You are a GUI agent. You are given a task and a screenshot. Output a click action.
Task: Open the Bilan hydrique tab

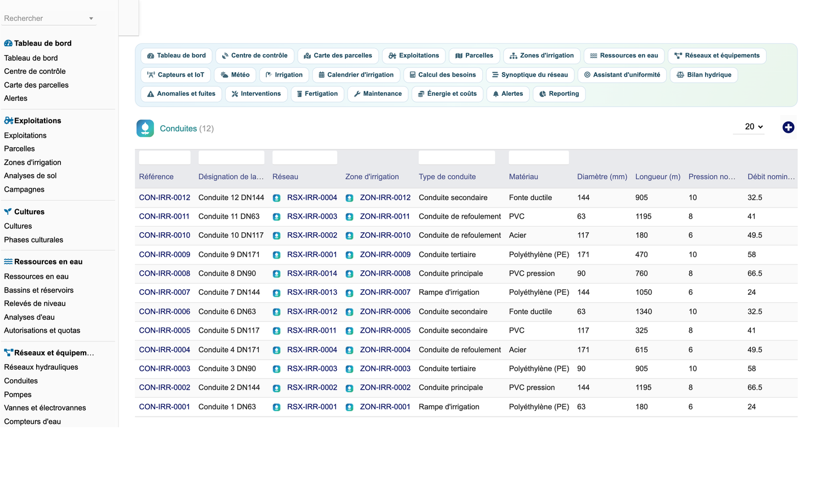704,75
